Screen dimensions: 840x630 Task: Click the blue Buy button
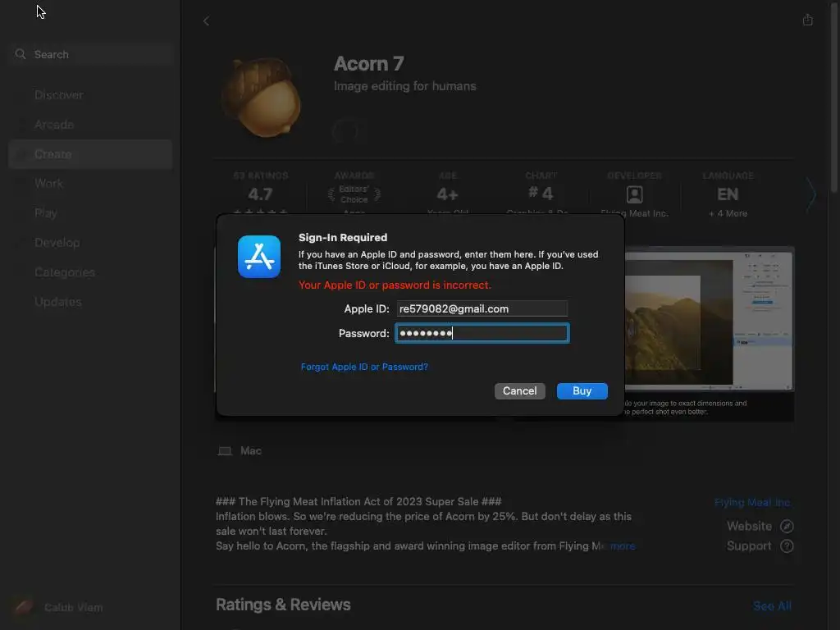(582, 391)
